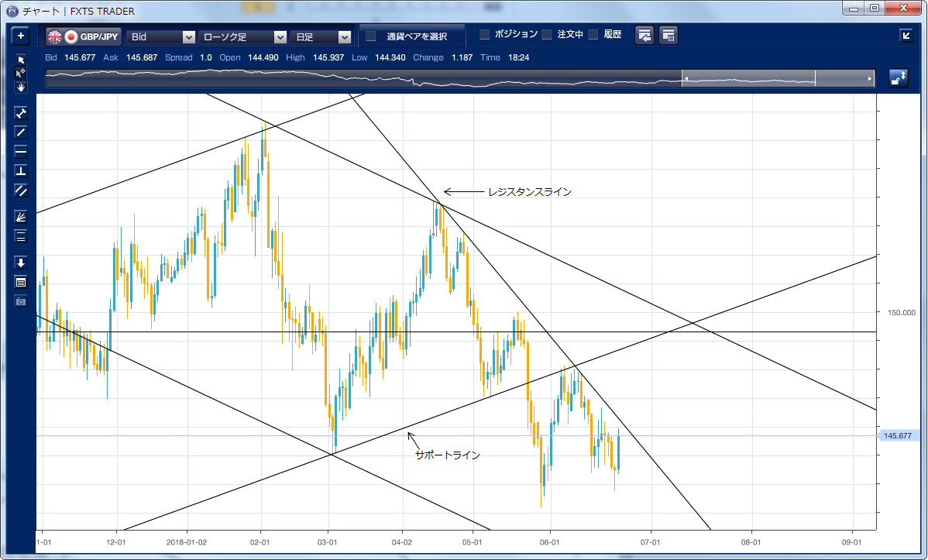Screen dimensions: 928x560
Task: Click the order window icon with arrow
Action: pyautogui.click(x=644, y=36)
